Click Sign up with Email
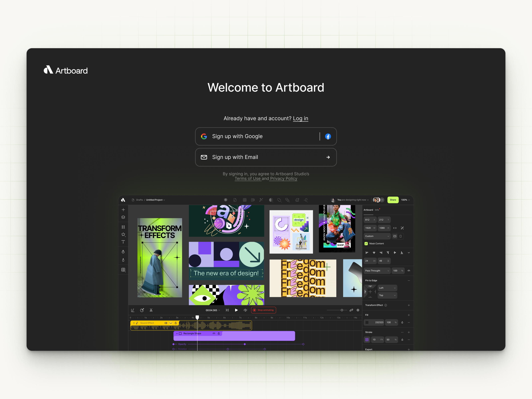This screenshot has height=399, width=532. (266, 157)
